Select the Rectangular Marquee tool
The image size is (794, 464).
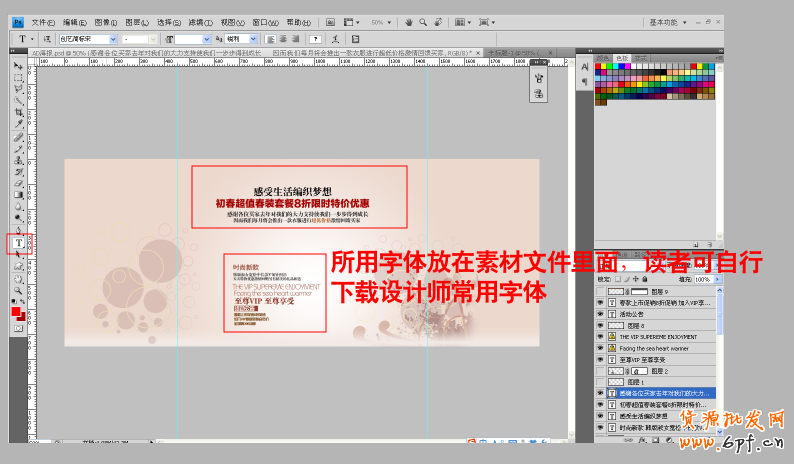18,77
